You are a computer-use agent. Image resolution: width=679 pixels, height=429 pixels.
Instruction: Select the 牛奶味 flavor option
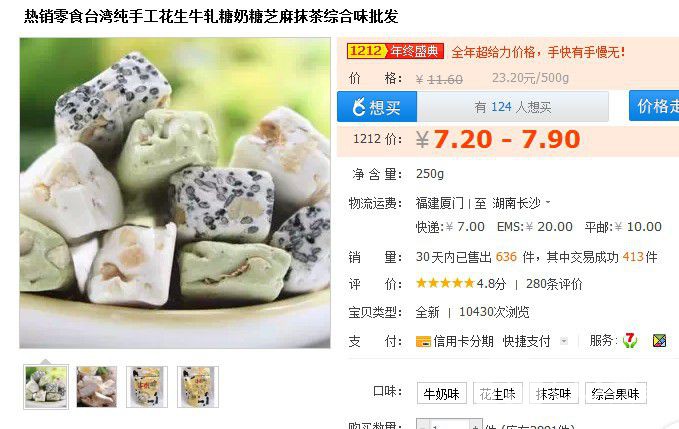(x=442, y=394)
